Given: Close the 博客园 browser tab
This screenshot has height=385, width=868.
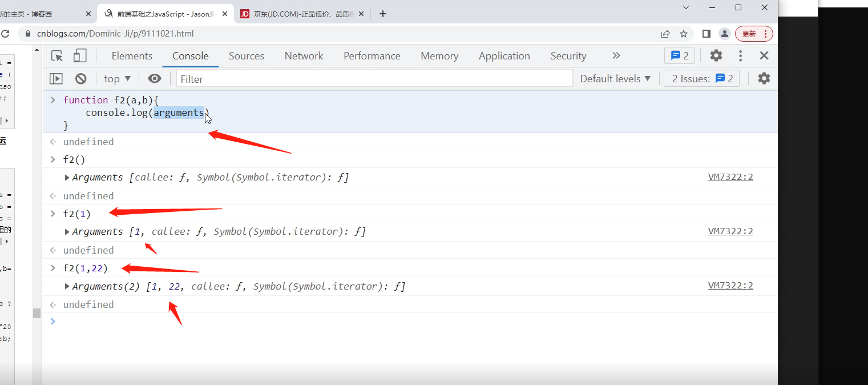Looking at the screenshot, I should [88, 14].
